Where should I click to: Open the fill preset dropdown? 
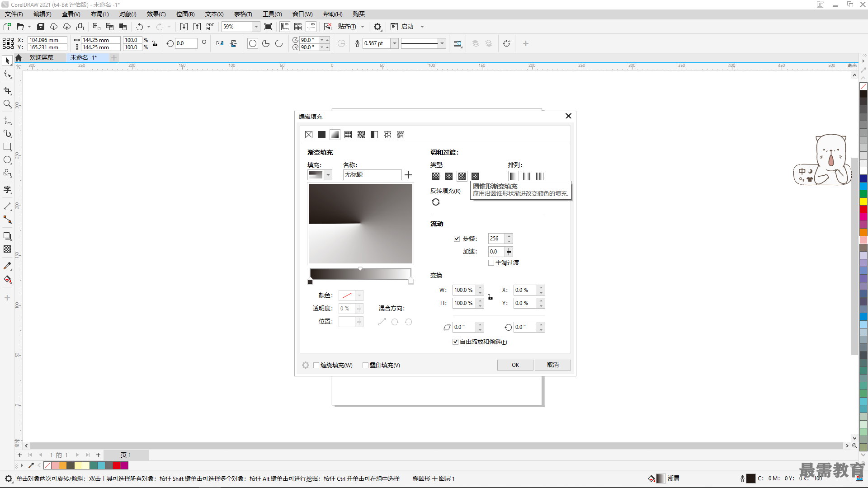tap(328, 175)
